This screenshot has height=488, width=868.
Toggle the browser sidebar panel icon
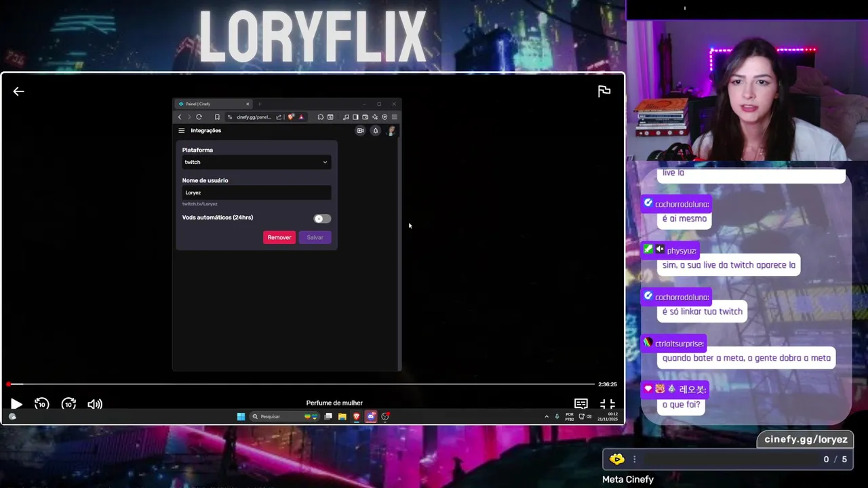355,117
